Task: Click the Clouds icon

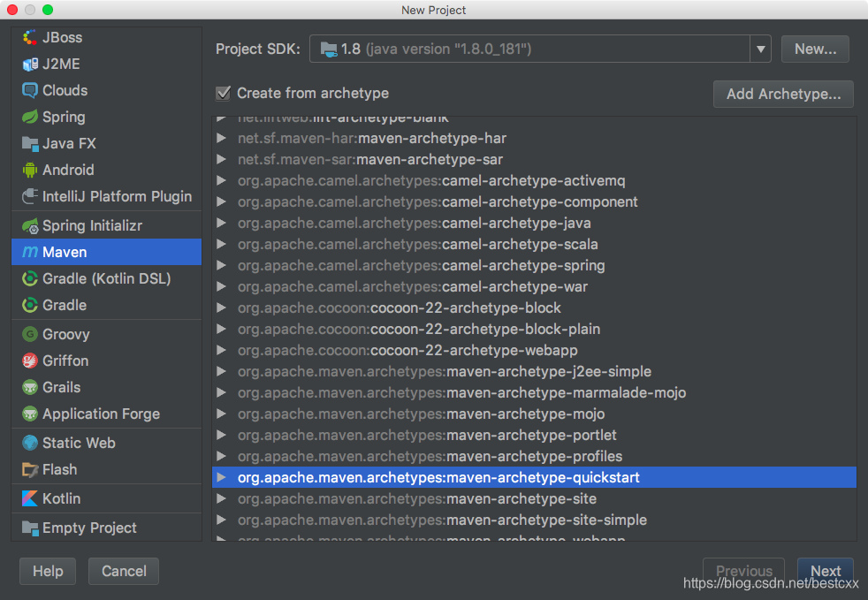Action: pos(30,90)
